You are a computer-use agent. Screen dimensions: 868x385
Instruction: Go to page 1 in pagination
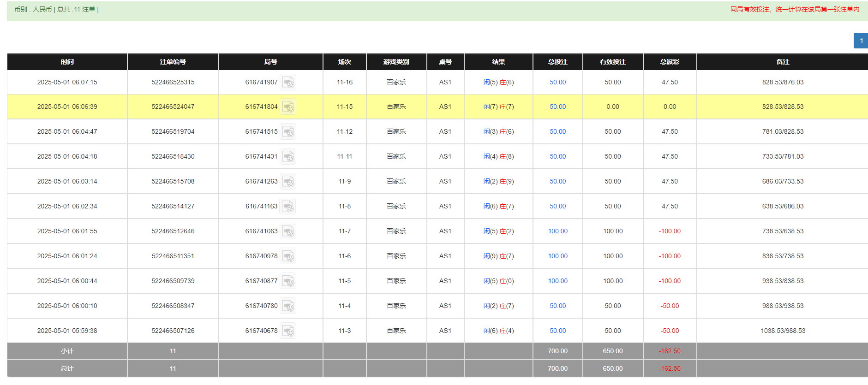pos(861,41)
